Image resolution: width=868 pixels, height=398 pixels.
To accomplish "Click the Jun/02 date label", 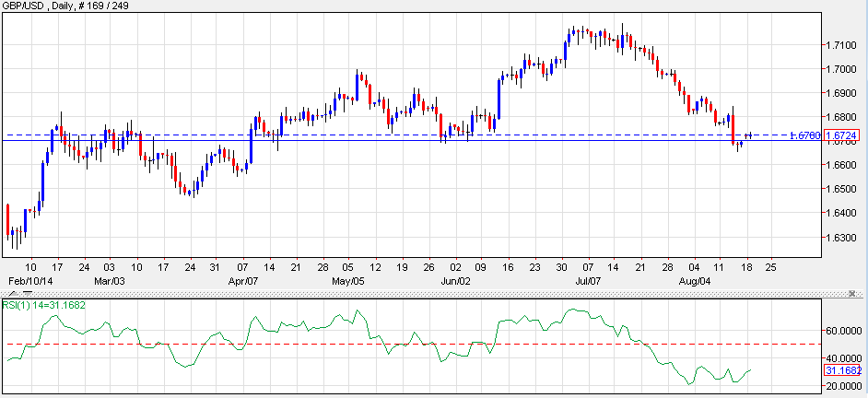I will 456,278.
